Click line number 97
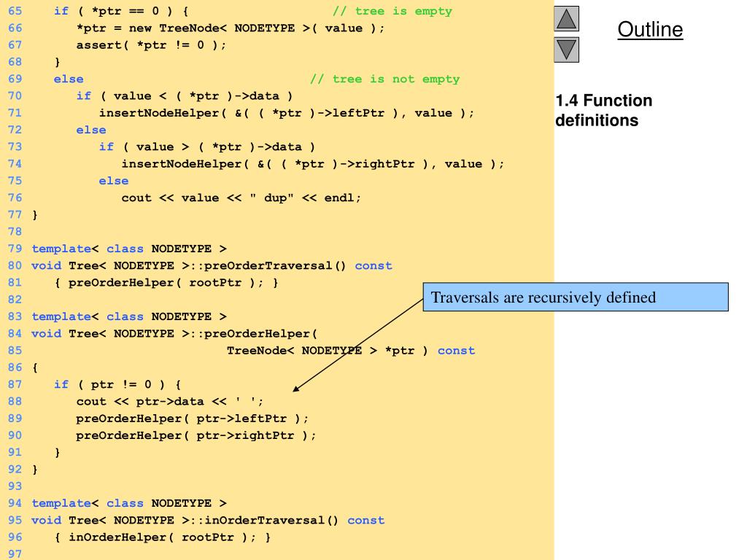 tap(15, 554)
